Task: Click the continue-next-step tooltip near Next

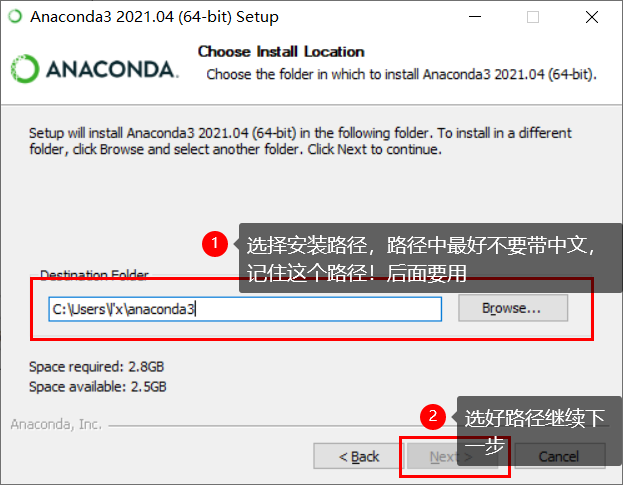Action: 540,431
